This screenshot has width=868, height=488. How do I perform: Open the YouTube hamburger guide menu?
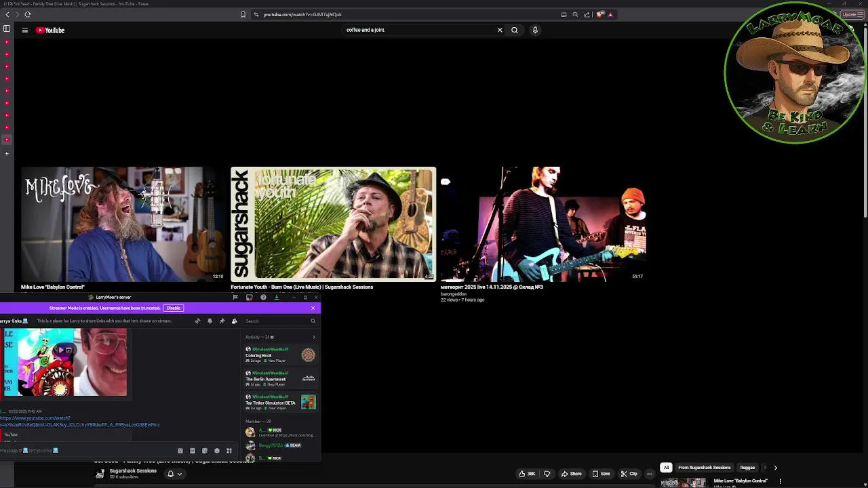24,30
